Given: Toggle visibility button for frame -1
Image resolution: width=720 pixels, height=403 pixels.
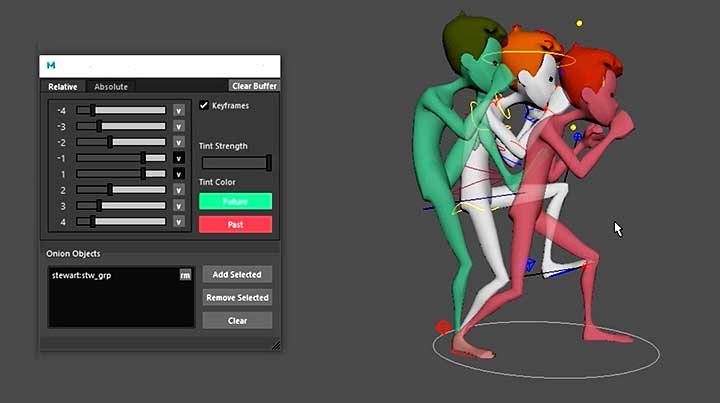Looking at the screenshot, I should 179,158.
